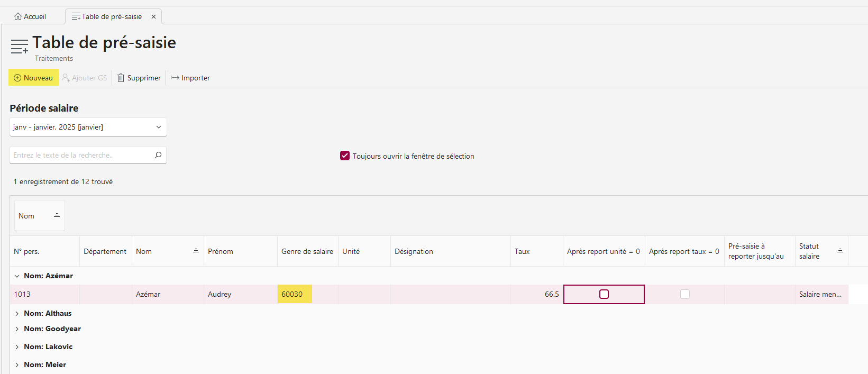Click the search magnifier icon
This screenshot has height=374, width=868.
pos(158,155)
